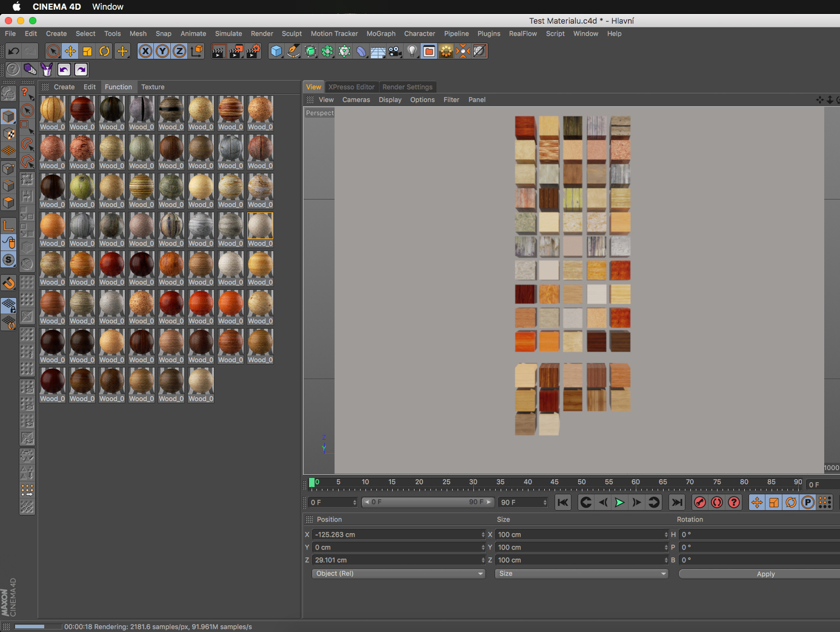Open Edit Render Settings clapperboard icon

point(253,52)
